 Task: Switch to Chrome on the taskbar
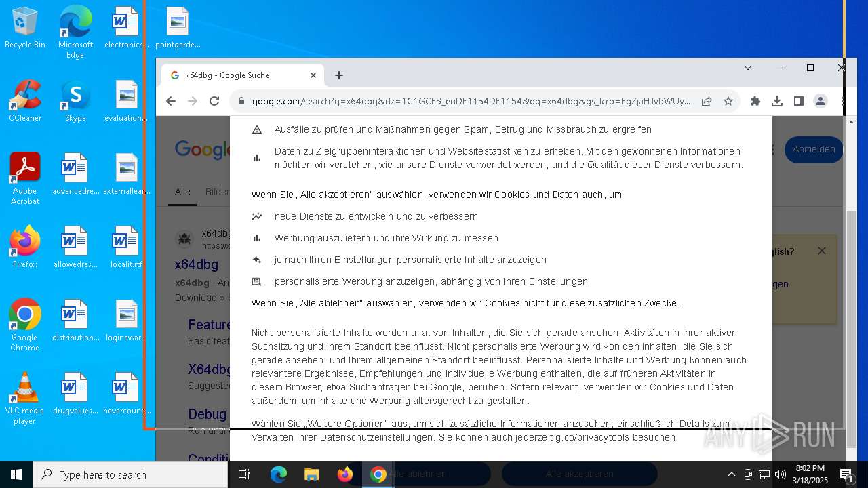(x=378, y=474)
